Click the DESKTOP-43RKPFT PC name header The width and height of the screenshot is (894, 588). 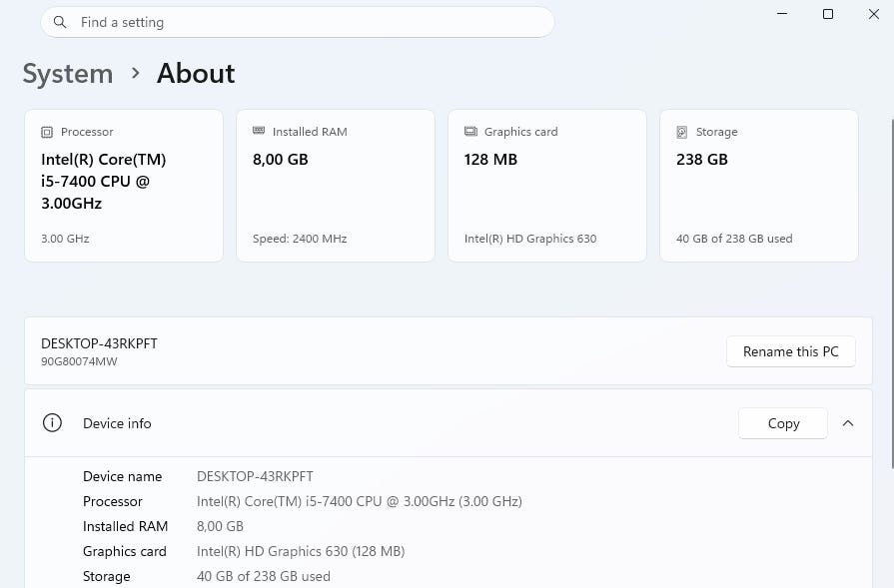click(x=99, y=343)
